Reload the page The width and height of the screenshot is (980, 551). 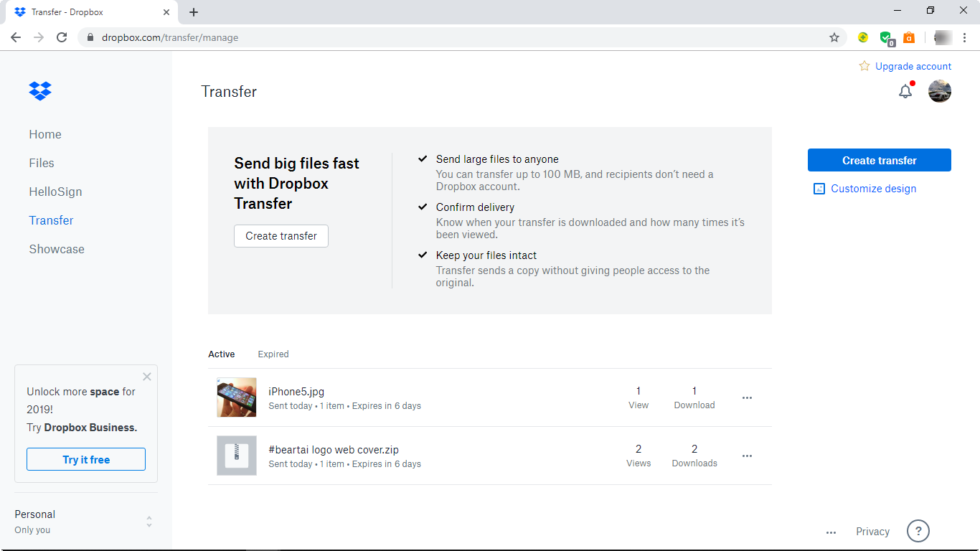click(x=62, y=37)
